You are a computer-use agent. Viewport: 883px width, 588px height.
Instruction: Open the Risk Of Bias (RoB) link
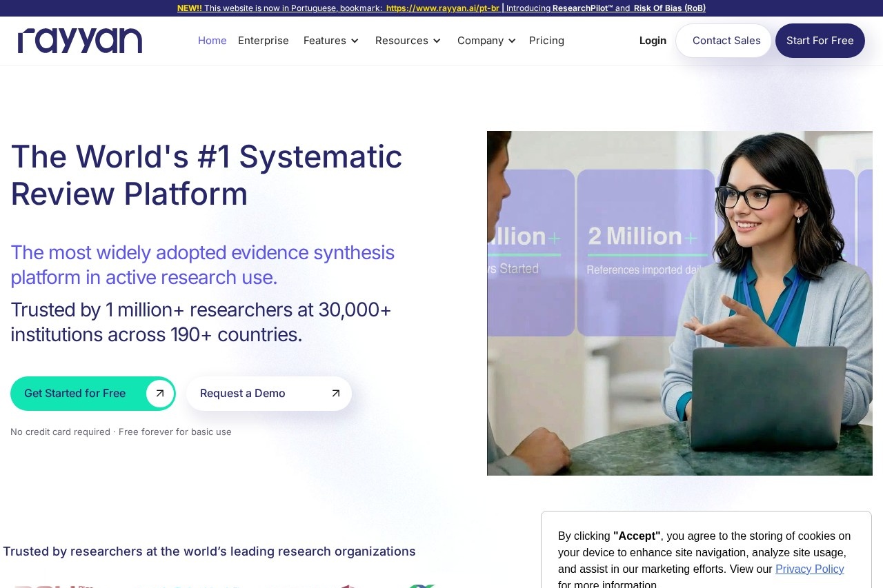pyautogui.click(x=670, y=8)
